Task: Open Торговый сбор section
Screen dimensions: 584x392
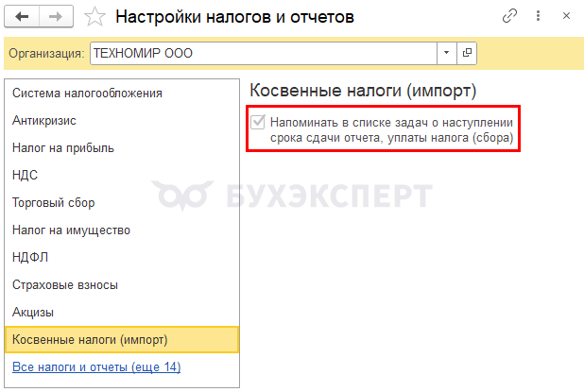Action: 53,203
